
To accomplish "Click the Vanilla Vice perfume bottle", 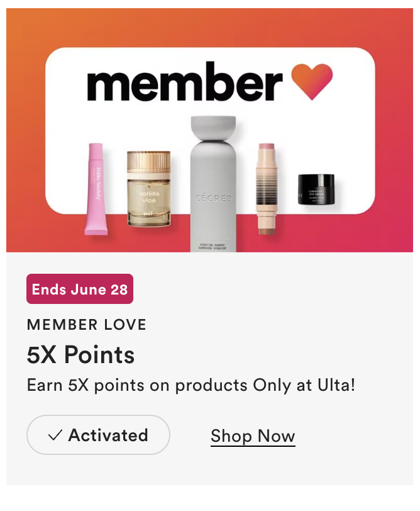I will (x=149, y=189).
